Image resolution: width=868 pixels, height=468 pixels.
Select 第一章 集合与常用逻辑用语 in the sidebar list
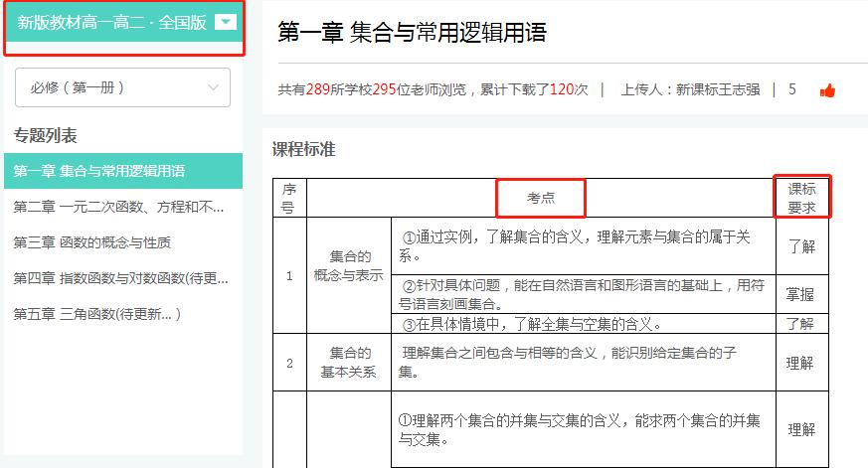(x=99, y=171)
